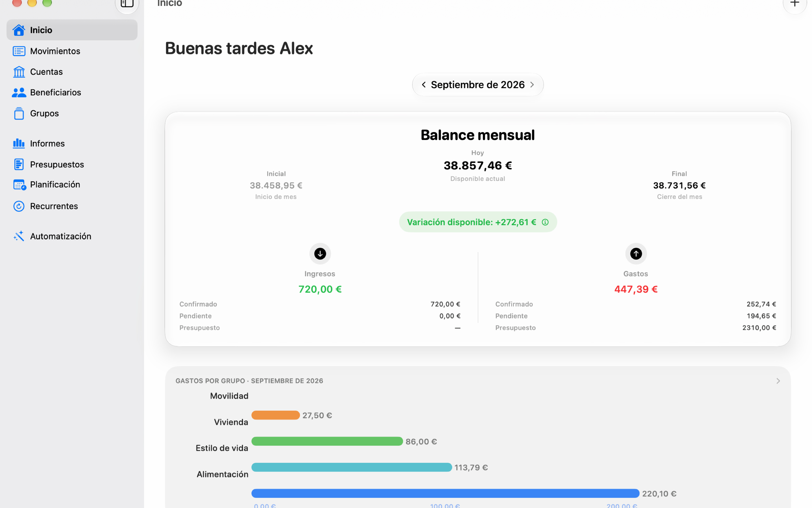The image size is (812, 508).
Task: Click the Ingresos down arrow icon
Action: [x=320, y=254]
